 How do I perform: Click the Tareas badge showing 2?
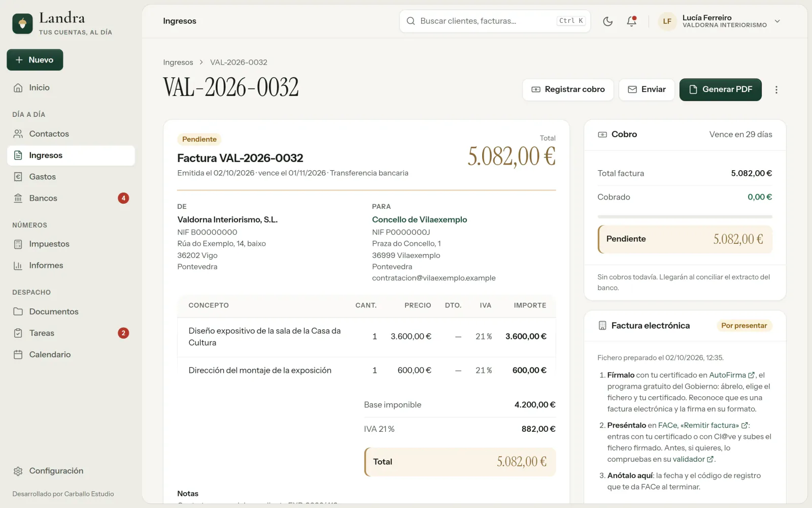pos(123,333)
